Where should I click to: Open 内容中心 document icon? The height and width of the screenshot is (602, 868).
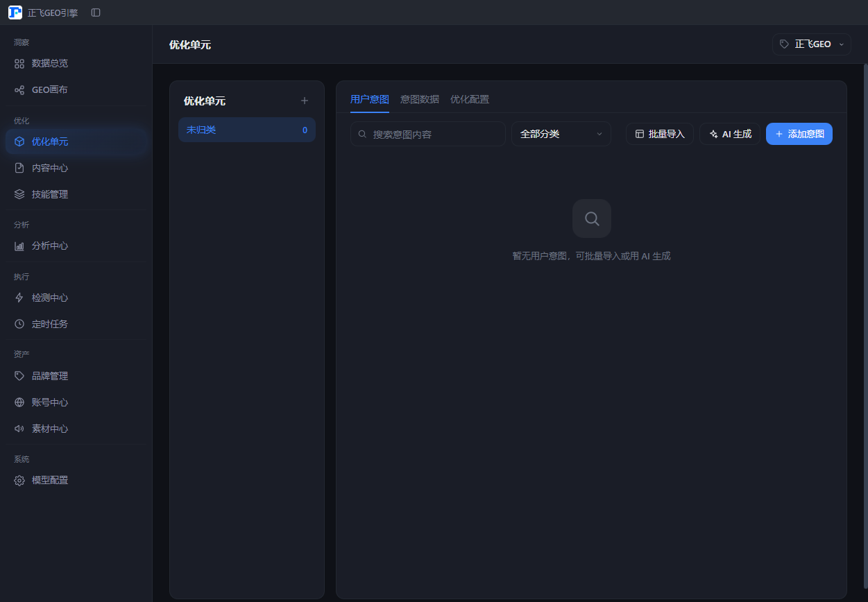click(19, 168)
